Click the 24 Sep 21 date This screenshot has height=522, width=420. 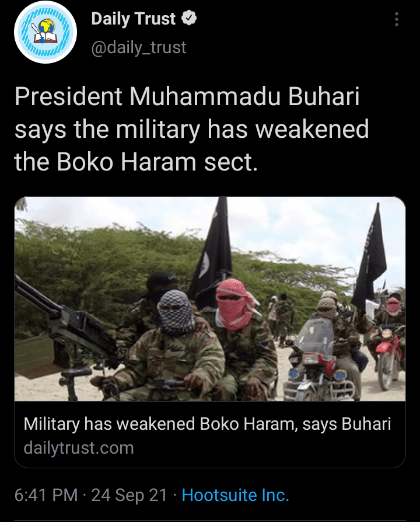pyautogui.click(x=129, y=495)
